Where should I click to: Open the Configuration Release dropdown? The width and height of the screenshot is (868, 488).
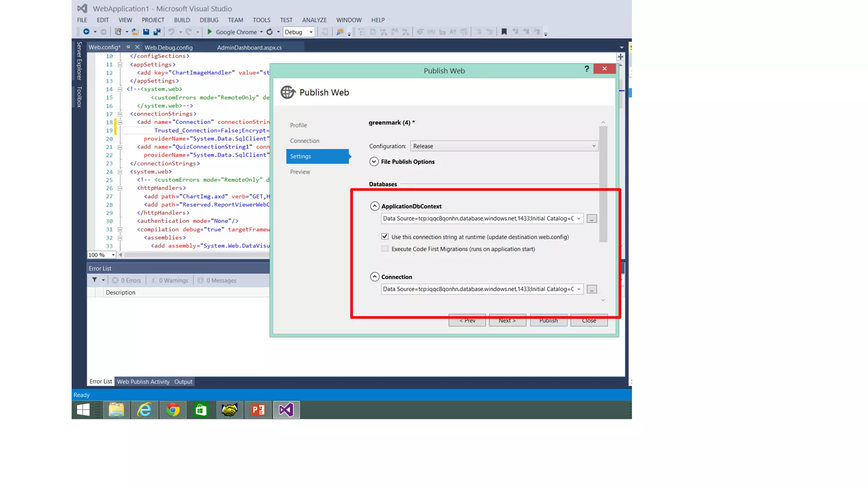click(504, 146)
